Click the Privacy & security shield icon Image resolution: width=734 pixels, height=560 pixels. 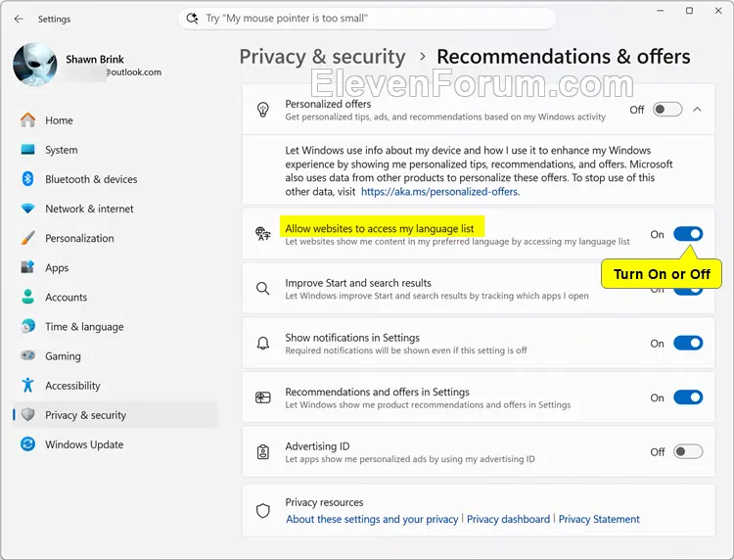[x=28, y=414]
